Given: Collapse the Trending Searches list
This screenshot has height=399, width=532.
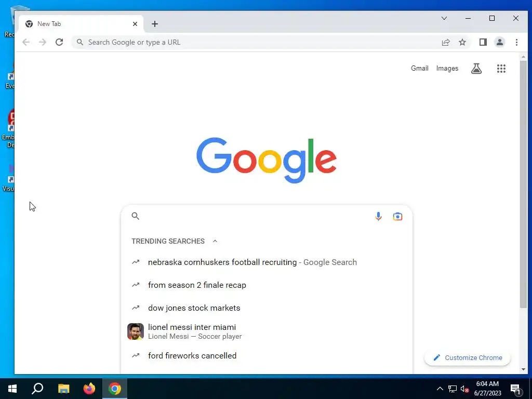Looking at the screenshot, I should 215,241.
